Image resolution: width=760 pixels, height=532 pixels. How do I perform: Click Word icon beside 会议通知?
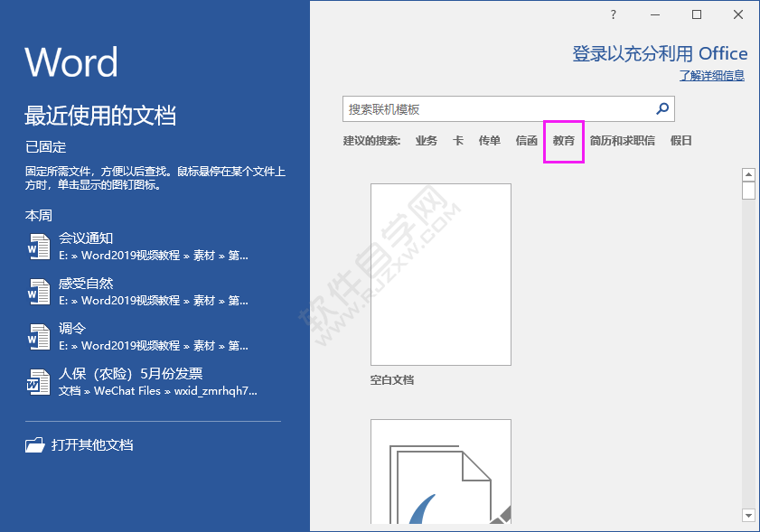(39, 247)
